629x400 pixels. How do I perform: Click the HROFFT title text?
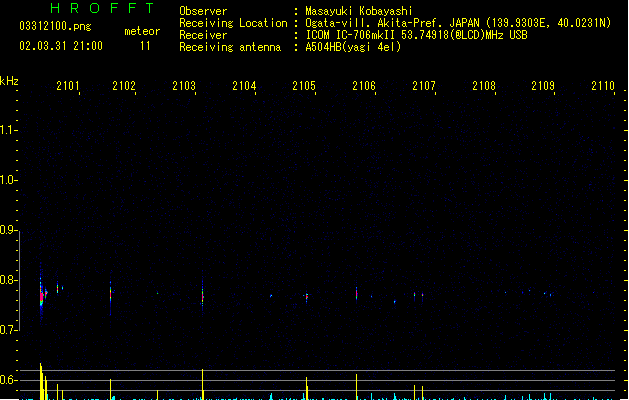point(102,8)
